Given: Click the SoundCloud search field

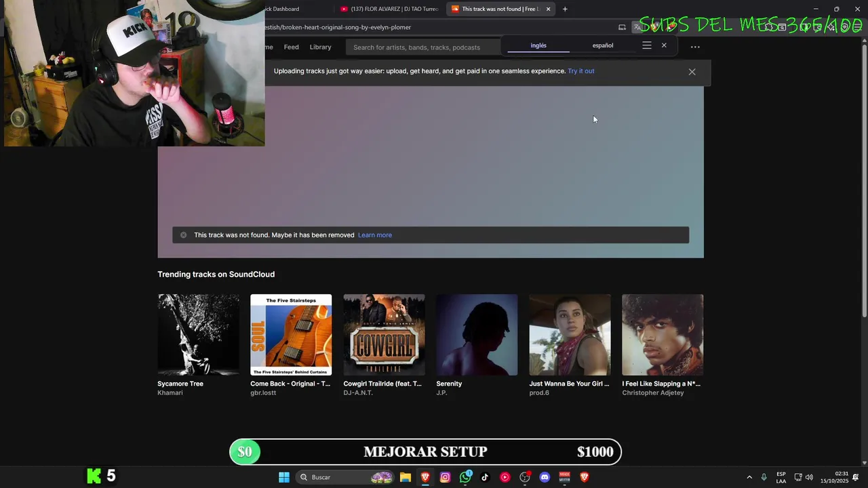Looking at the screenshot, I should pos(423,47).
